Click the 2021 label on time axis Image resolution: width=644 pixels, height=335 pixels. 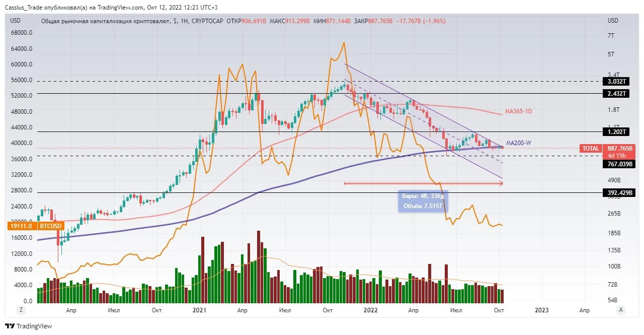pyautogui.click(x=200, y=310)
